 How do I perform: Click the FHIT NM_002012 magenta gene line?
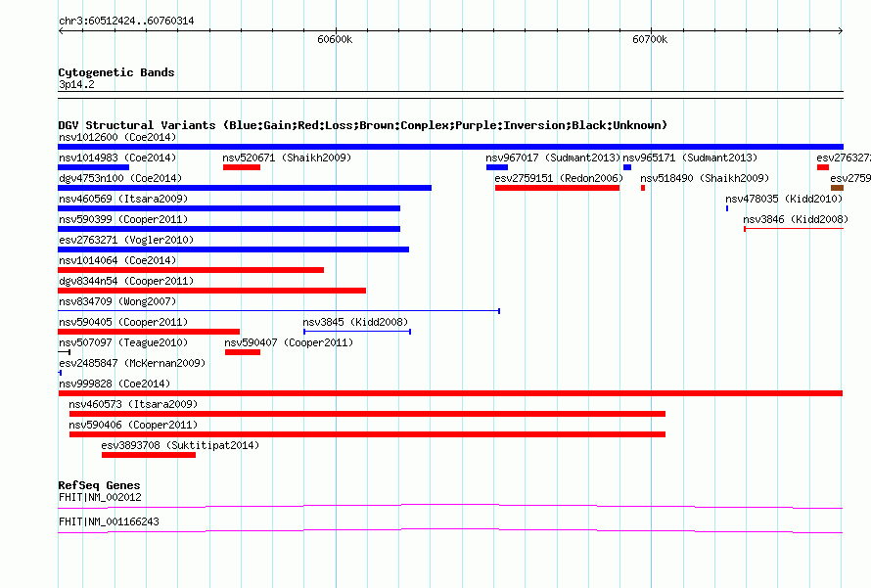(450, 506)
